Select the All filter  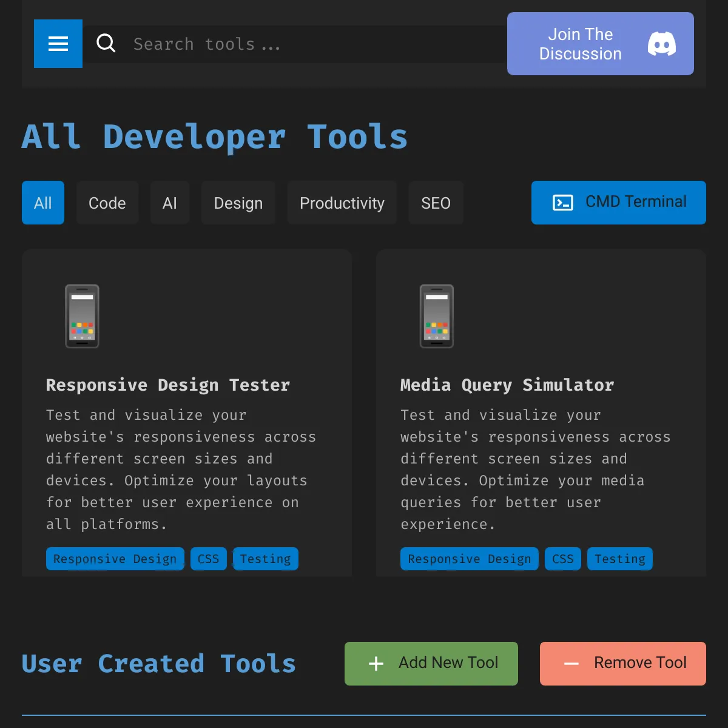(x=42, y=203)
